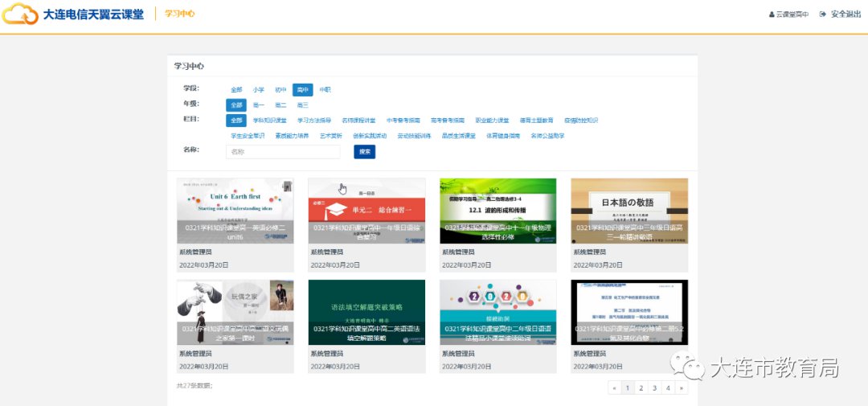Click the blue 搜索 search button
Viewport: 868px width, 406px height.
364,151
